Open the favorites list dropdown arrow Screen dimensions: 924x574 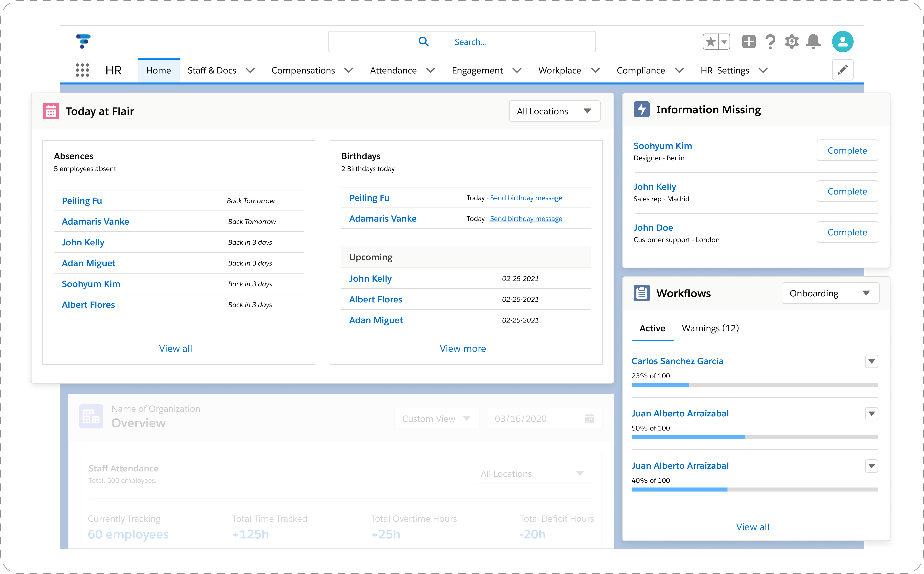click(724, 42)
